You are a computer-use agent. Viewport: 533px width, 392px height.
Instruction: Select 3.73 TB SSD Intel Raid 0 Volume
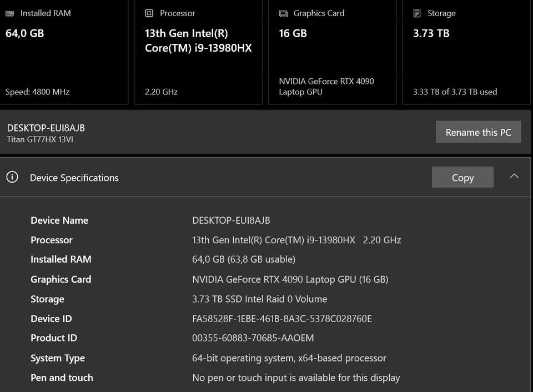pos(260,299)
